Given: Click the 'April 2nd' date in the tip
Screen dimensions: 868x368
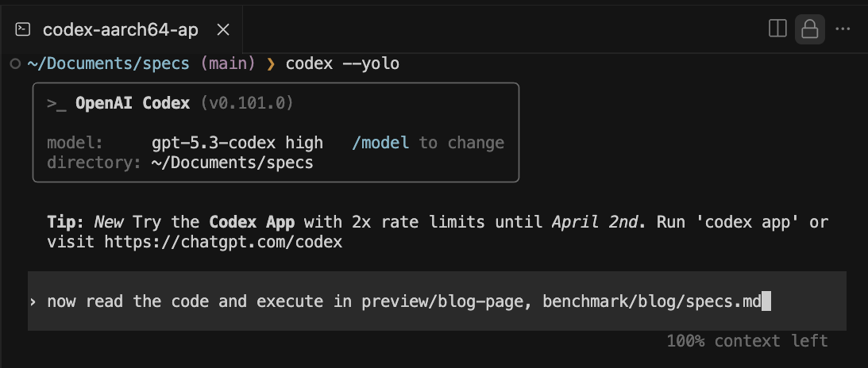Looking at the screenshot, I should tap(595, 222).
